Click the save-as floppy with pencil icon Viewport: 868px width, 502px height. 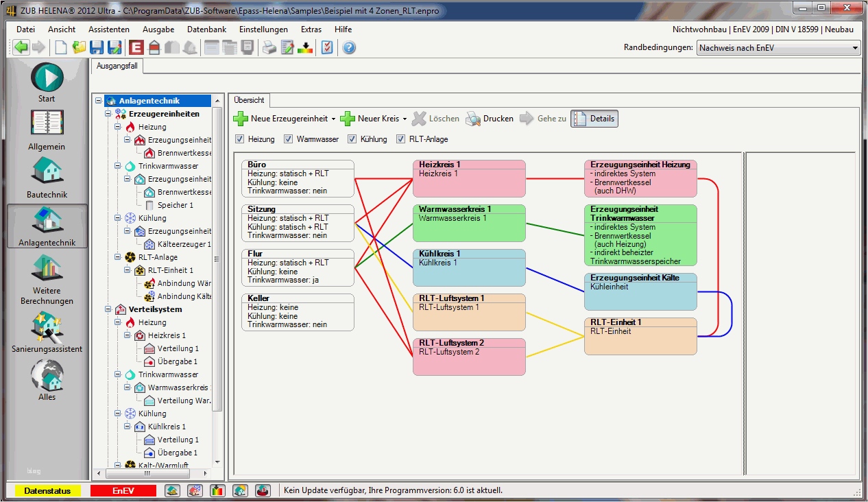tap(114, 47)
